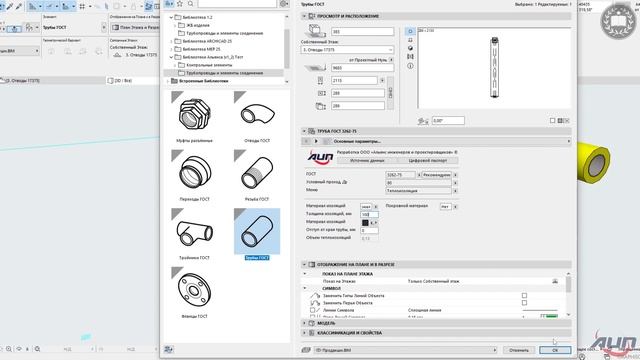Click the Линия Символа line type preview
The width and height of the screenshot is (640, 360).
(x=540, y=311)
